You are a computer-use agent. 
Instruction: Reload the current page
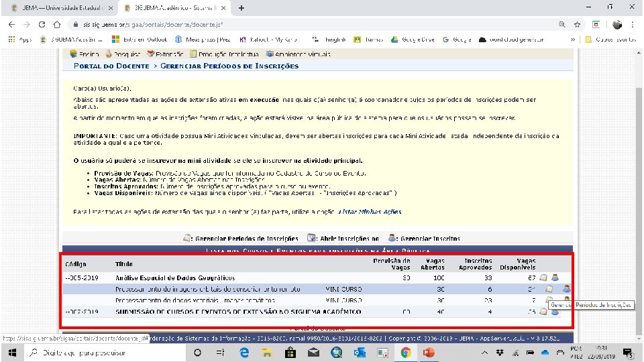[x=42, y=25]
